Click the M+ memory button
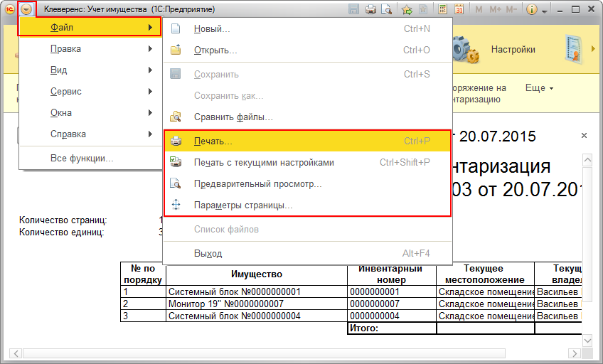The width and height of the screenshot is (603, 364). (x=496, y=9)
